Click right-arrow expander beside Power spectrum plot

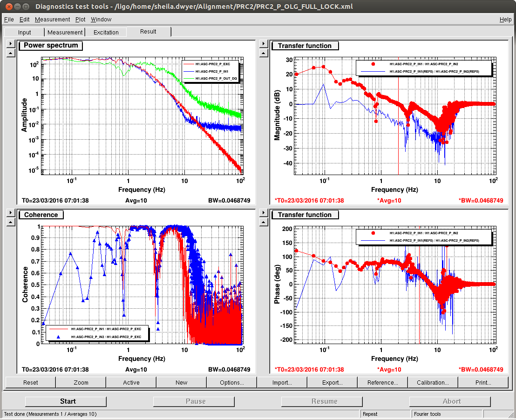(x=11, y=43)
